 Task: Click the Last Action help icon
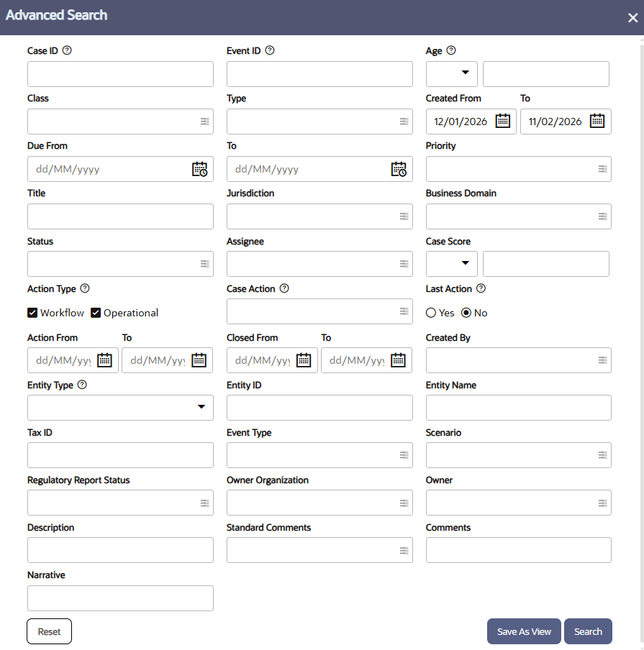point(481,288)
